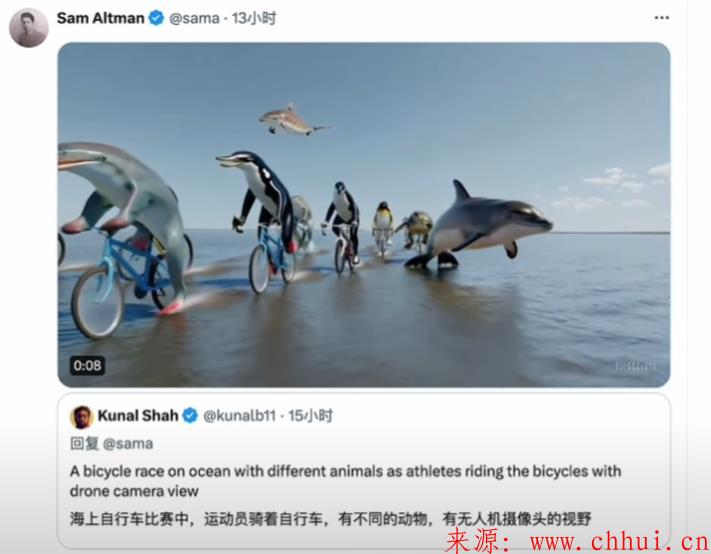Click Kunal Shah's verified badge

[190, 415]
